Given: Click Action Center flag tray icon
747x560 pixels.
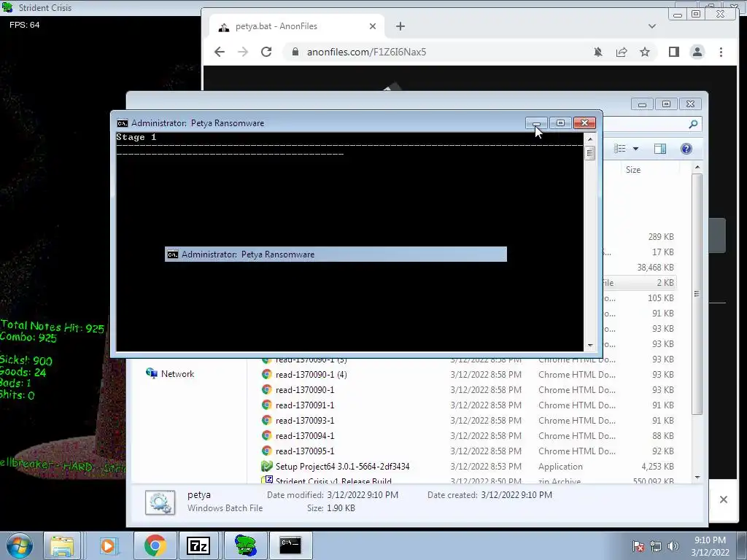Looking at the screenshot, I should (x=638, y=546).
